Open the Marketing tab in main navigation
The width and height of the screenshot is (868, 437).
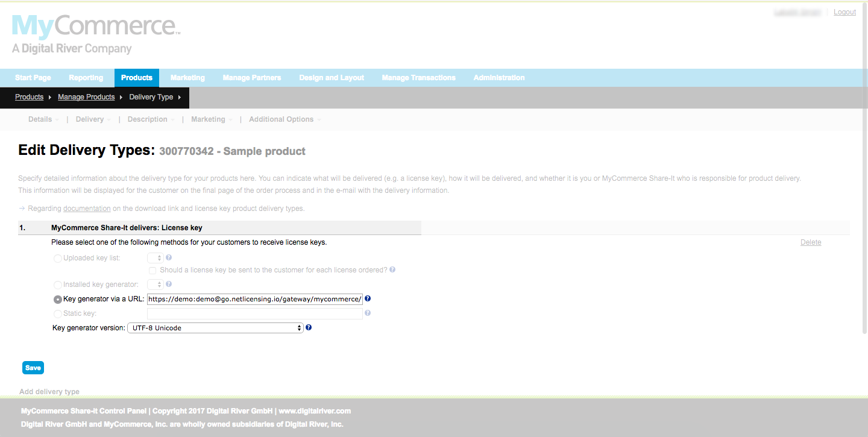187,78
